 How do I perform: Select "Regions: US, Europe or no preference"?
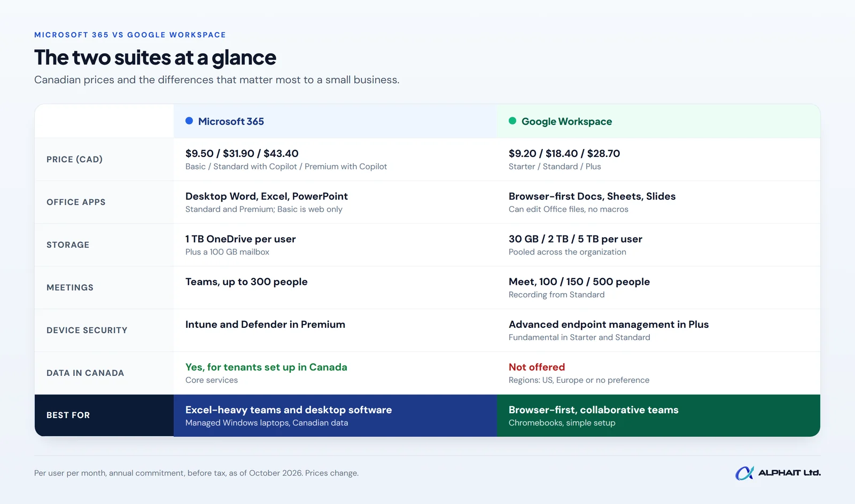[579, 380]
